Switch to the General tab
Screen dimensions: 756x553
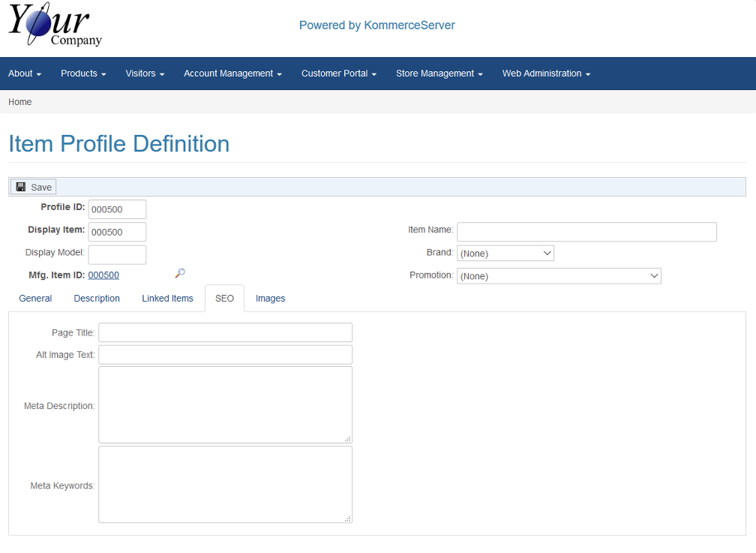tap(35, 299)
